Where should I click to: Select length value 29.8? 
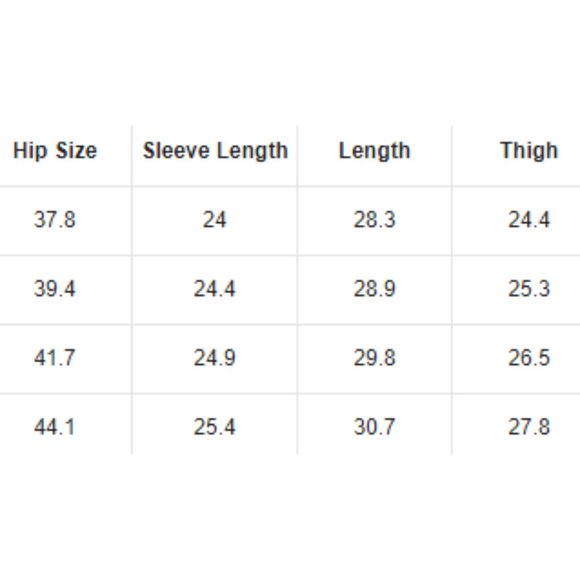(x=374, y=358)
